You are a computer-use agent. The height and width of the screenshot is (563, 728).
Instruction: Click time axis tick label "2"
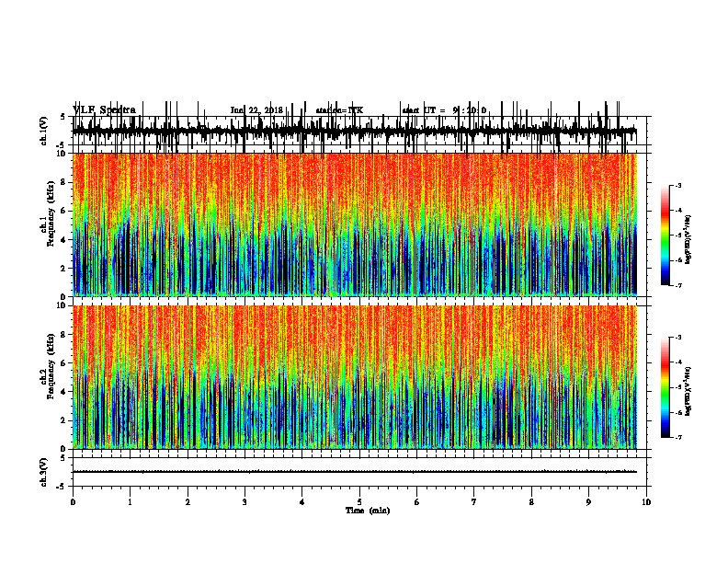click(x=188, y=502)
